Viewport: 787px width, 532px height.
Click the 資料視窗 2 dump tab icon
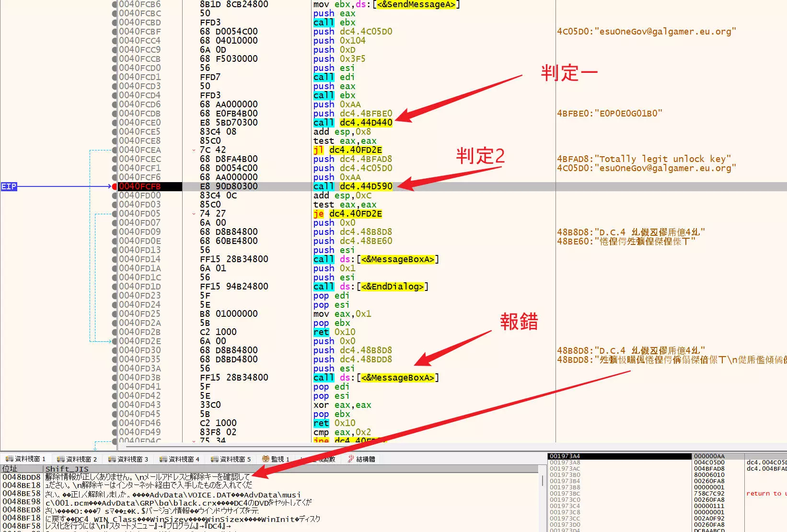(60, 459)
